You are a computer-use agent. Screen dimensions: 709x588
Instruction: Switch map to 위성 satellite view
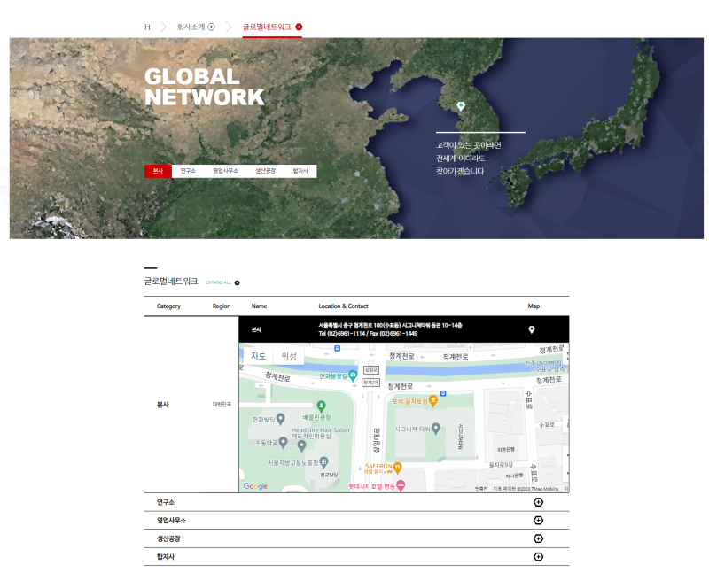[x=289, y=356]
